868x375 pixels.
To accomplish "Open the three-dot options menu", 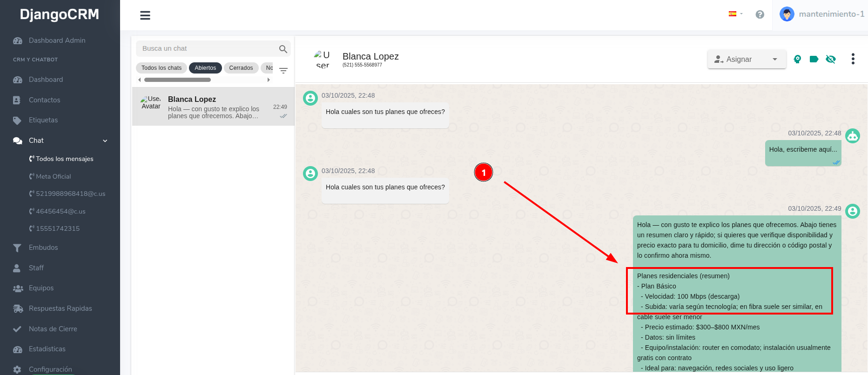I will [853, 59].
